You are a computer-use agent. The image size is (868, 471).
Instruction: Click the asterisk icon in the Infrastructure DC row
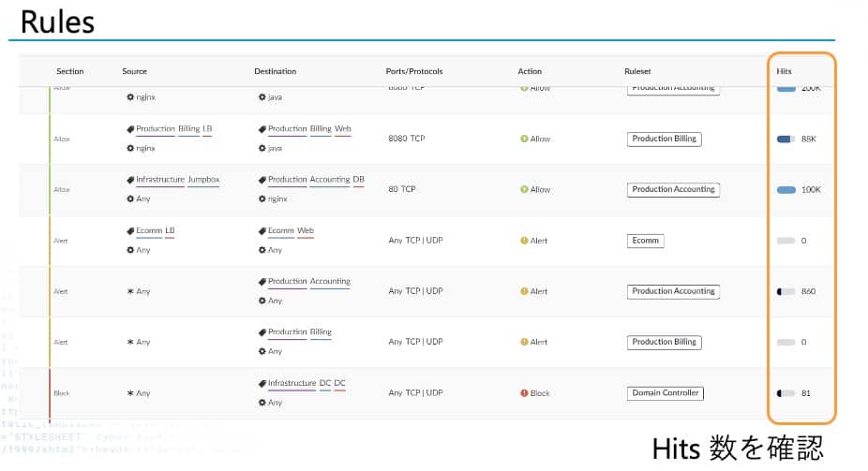pos(130,393)
